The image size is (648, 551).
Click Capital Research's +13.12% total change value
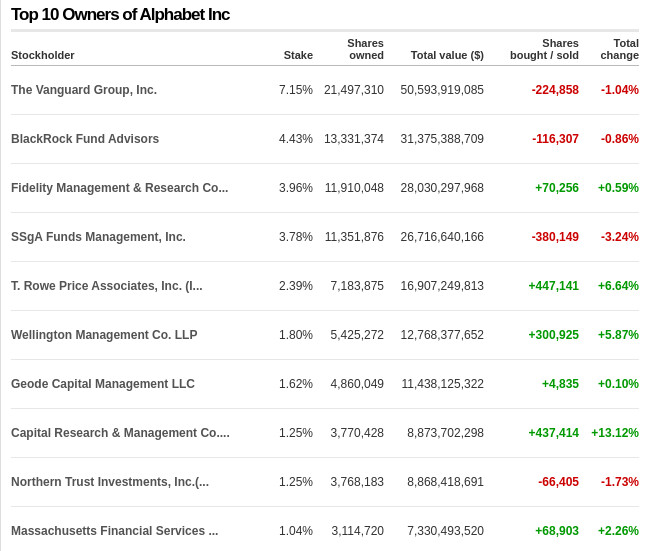coord(615,433)
